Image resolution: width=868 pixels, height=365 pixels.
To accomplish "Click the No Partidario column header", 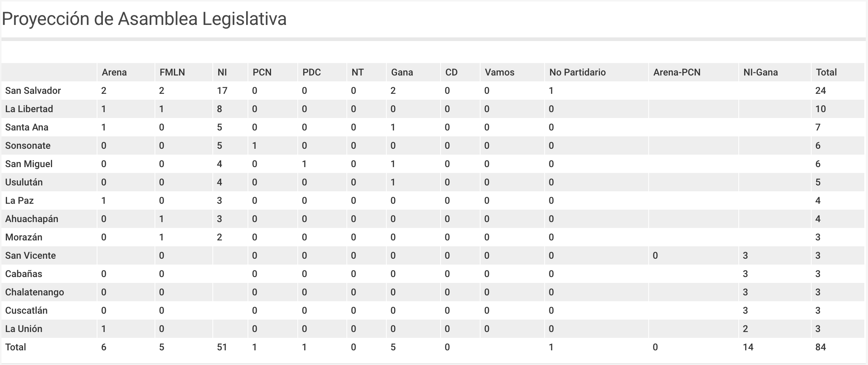I will (x=578, y=72).
